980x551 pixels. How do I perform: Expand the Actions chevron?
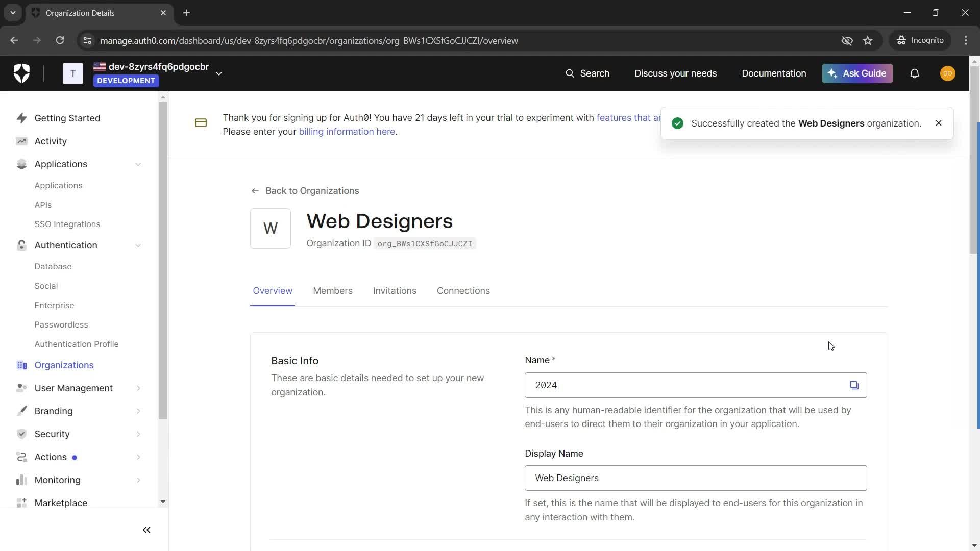pos(138,457)
